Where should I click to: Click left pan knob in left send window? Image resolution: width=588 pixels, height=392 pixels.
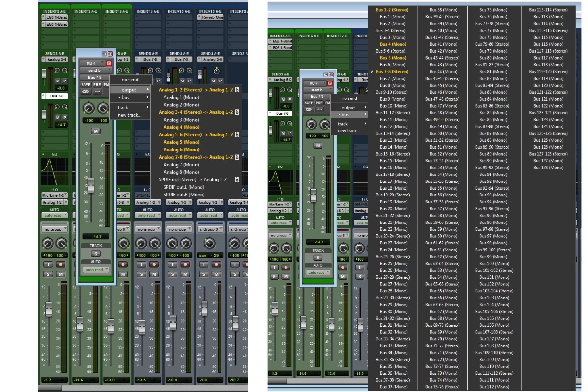pyautogui.click(x=89, y=108)
